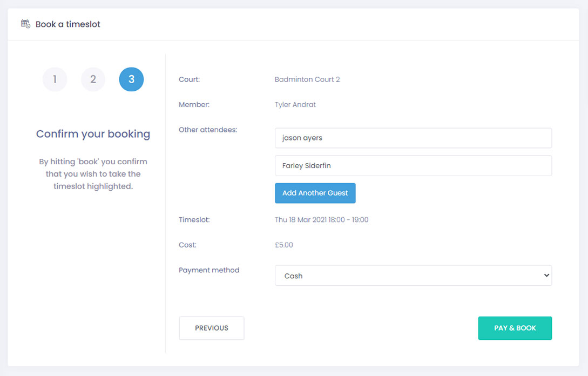Click the Payment method label
The height and width of the screenshot is (376, 588).
click(x=209, y=270)
